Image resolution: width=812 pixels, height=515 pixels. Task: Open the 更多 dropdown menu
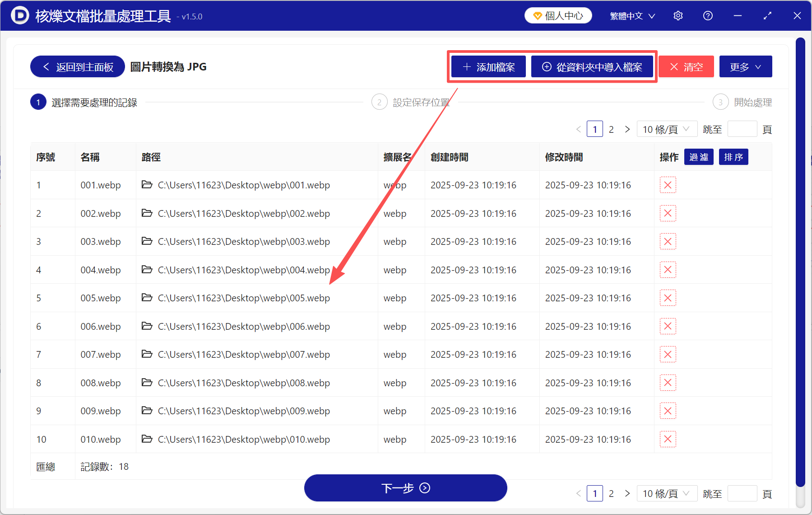click(x=745, y=66)
